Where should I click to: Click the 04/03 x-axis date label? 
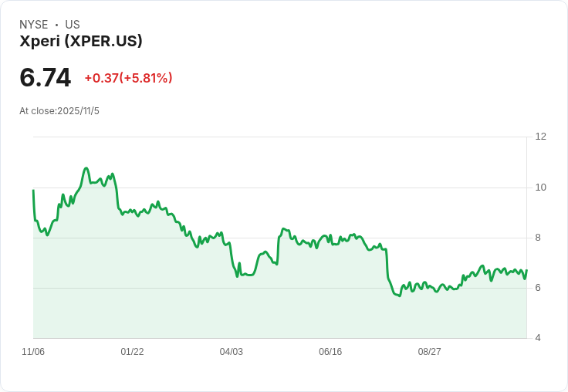coord(232,352)
